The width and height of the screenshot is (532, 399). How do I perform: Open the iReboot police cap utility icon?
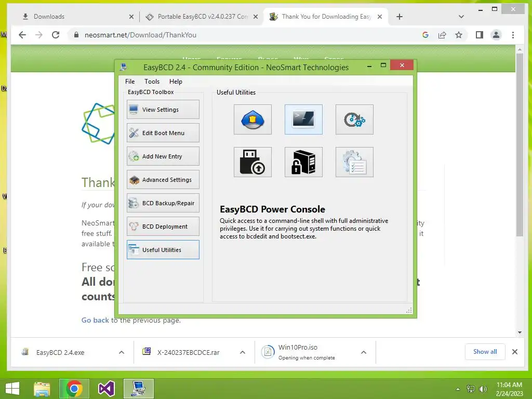point(252,119)
